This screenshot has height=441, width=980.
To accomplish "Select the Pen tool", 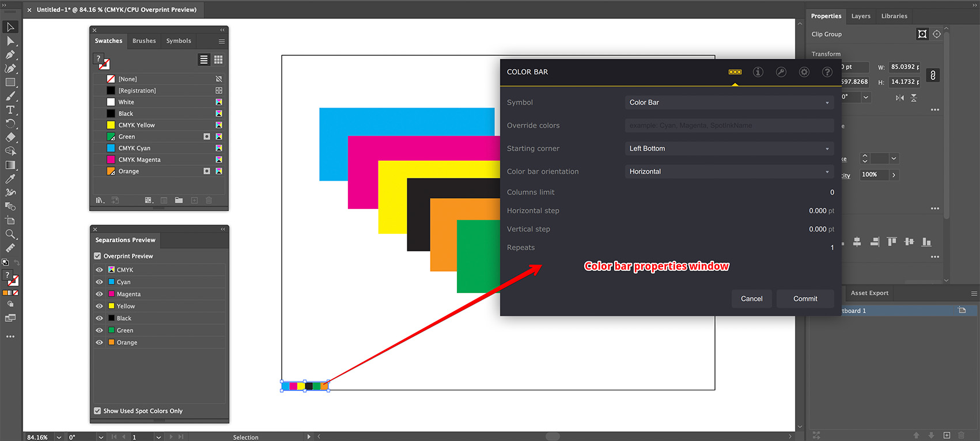I will 10,55.
